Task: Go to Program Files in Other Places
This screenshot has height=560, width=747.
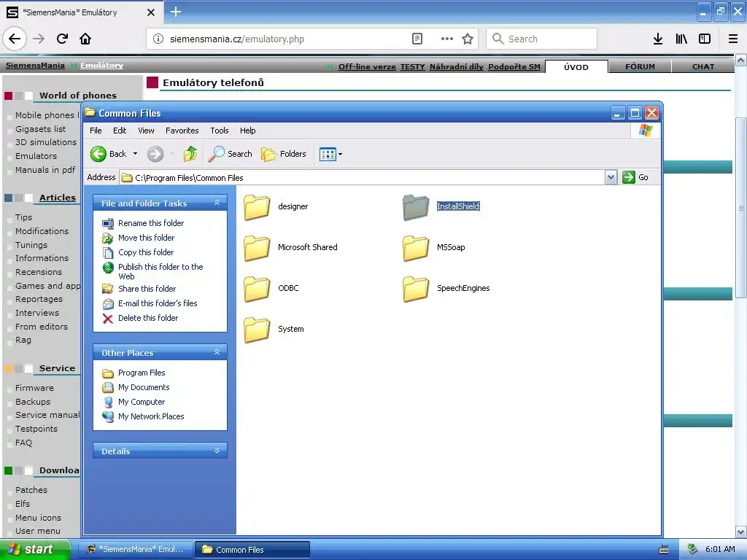Action: click(x=142, y=373)
